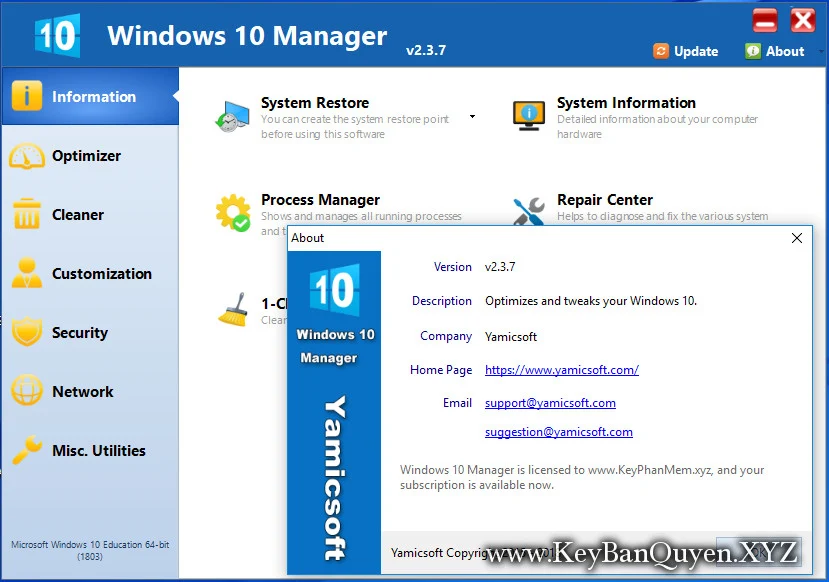829x582 pixels.
Task: Click the support@yamicsoft.com email link
Action: pos(550,403)
